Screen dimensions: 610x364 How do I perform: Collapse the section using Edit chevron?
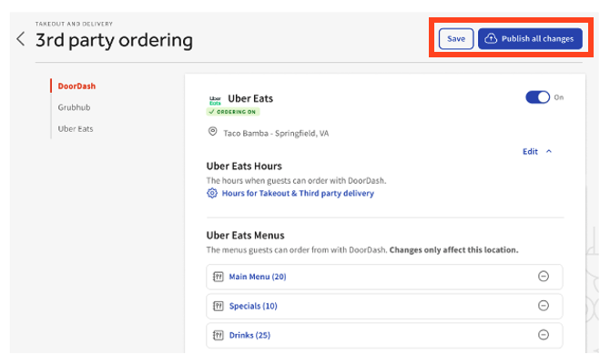[x=548, y=152]
